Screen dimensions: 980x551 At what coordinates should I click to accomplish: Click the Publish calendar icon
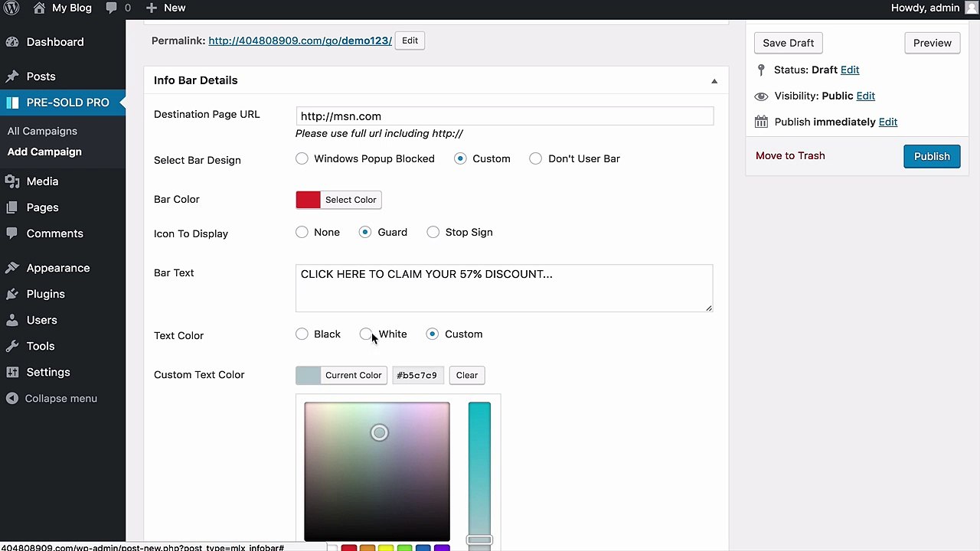(x=761, y=122)
